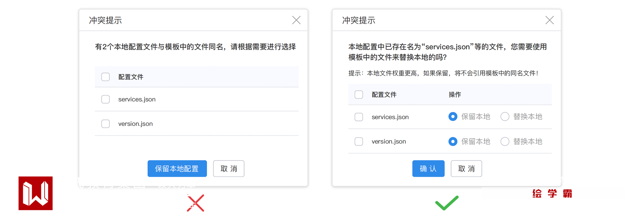Toggle select-all 配置文件 checkbox in left dialog
The image size is (644, 223).
[105, 77]
